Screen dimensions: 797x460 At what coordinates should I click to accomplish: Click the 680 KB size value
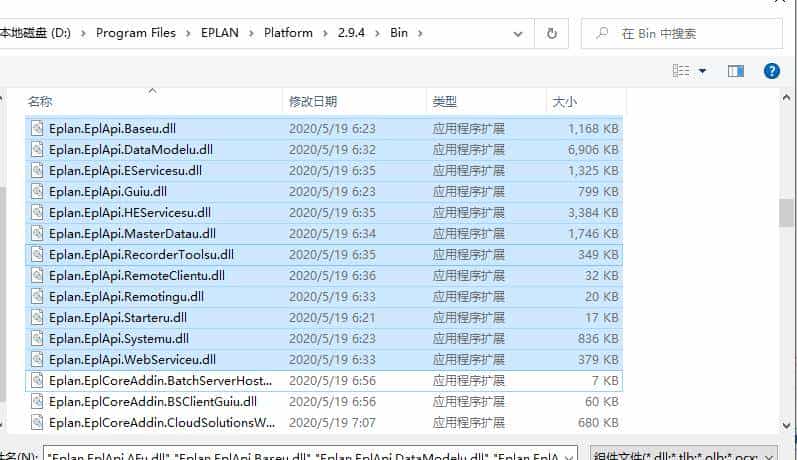(598, 423)
